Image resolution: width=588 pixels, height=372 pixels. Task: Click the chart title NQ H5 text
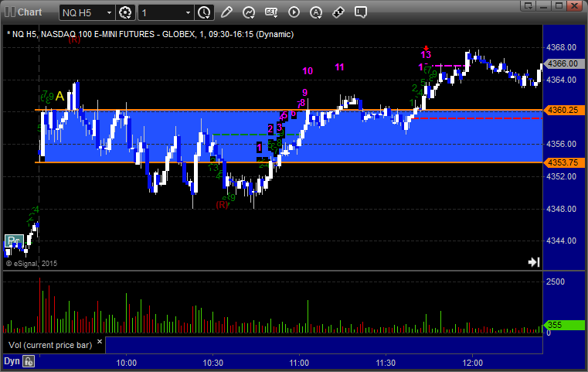[151, 34]
